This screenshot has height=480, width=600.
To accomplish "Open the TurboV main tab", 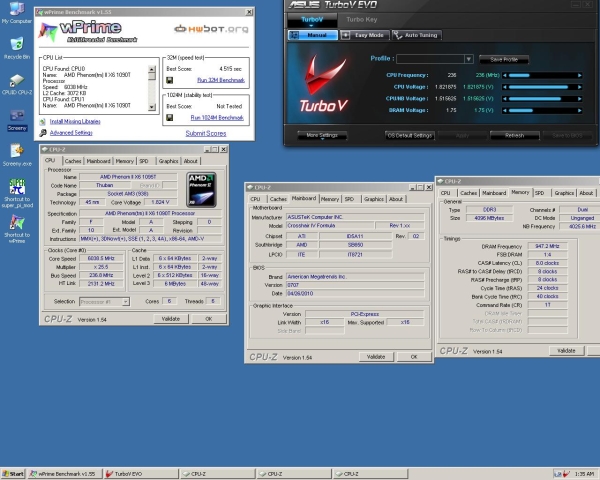I will [x=312, y=20].
